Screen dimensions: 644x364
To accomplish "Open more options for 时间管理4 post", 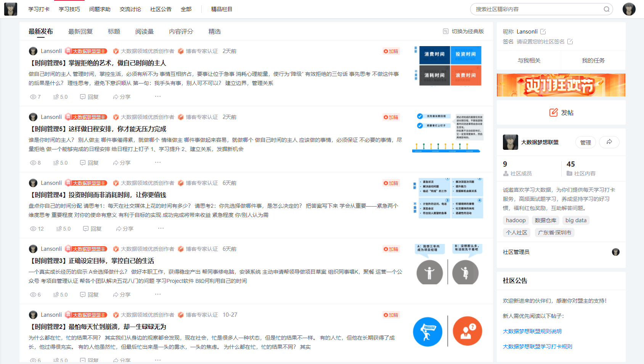I will 161,228.
